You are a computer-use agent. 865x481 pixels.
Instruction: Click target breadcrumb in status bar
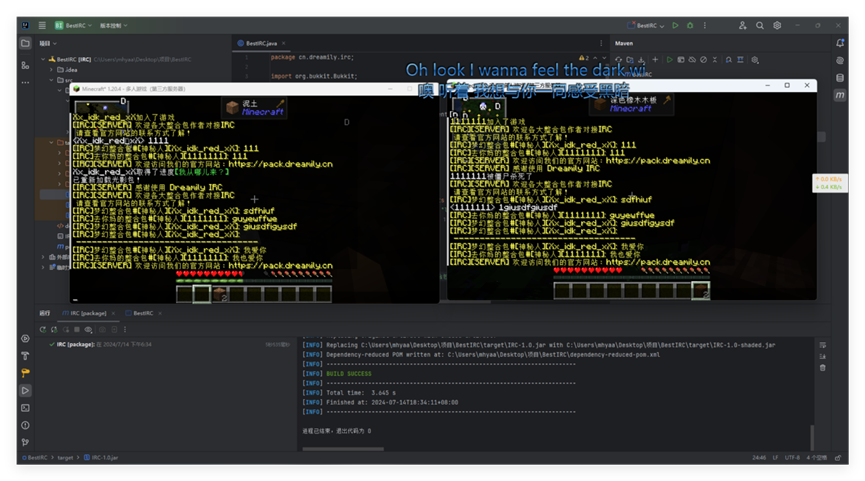pos(65,457)
